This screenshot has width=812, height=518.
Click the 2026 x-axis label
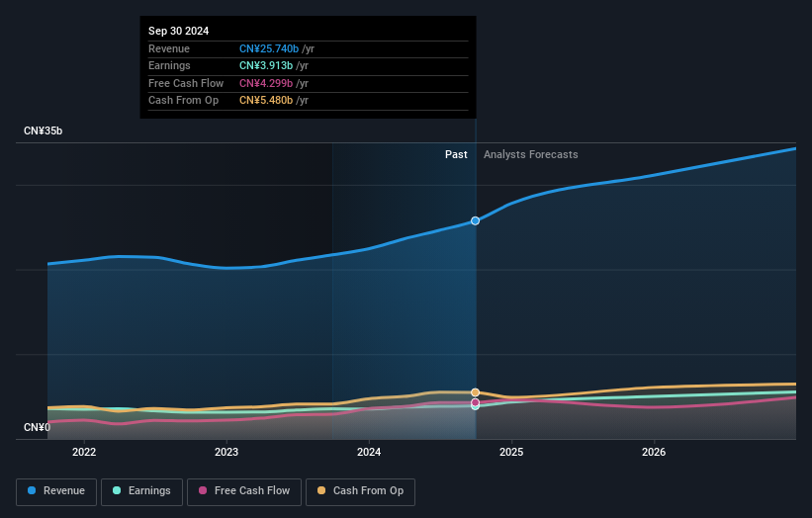tap(654, 452)
